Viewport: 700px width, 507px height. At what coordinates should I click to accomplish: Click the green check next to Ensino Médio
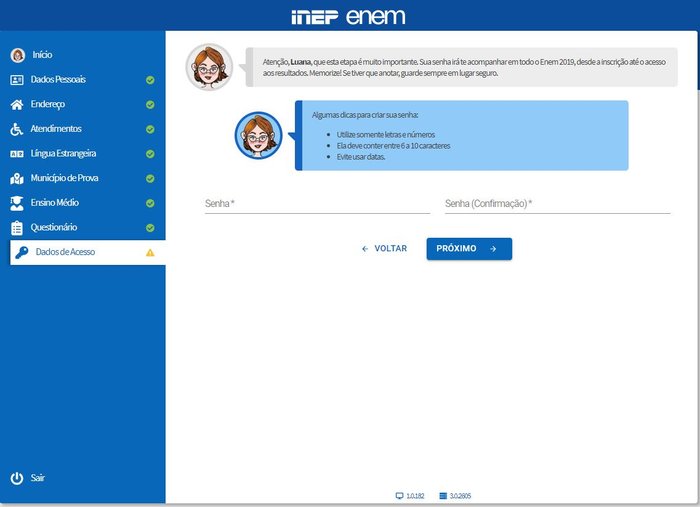[150, 203]
